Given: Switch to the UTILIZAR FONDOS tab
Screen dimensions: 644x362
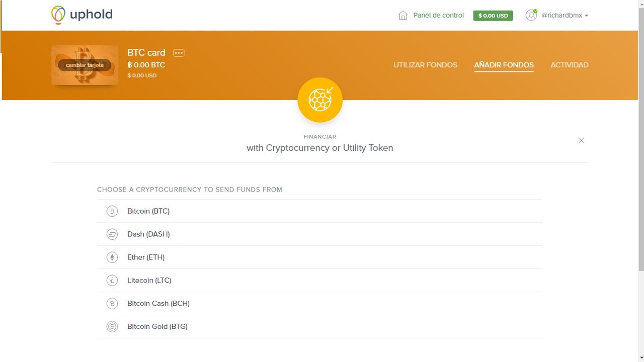Looking at the screenshot, I should (x=425, y=65).
